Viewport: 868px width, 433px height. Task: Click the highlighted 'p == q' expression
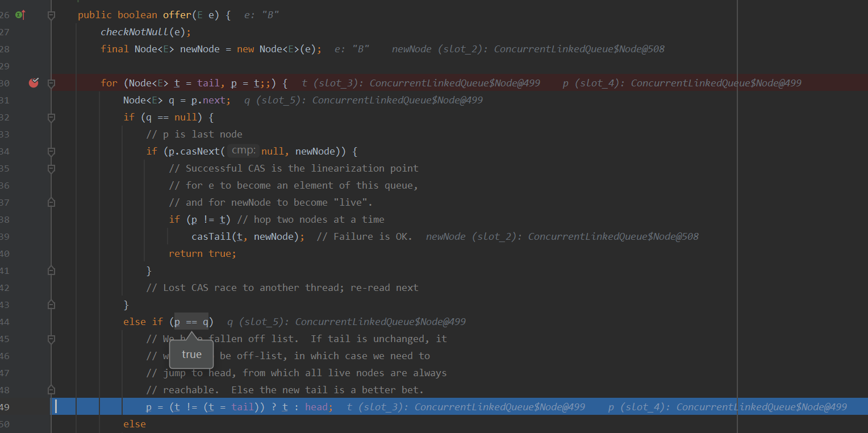point(191,322)
